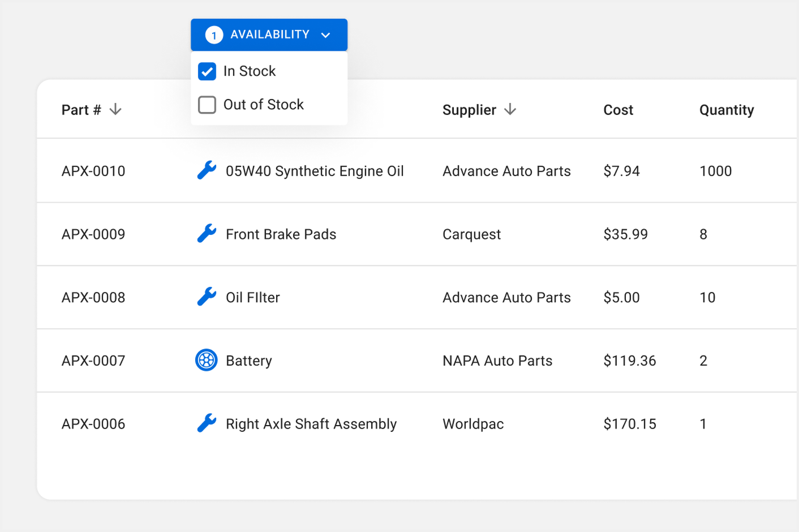The width and height of the screenshot is (799, 532).
Task: Select part number APX-0007
Action: coord(93,361)
